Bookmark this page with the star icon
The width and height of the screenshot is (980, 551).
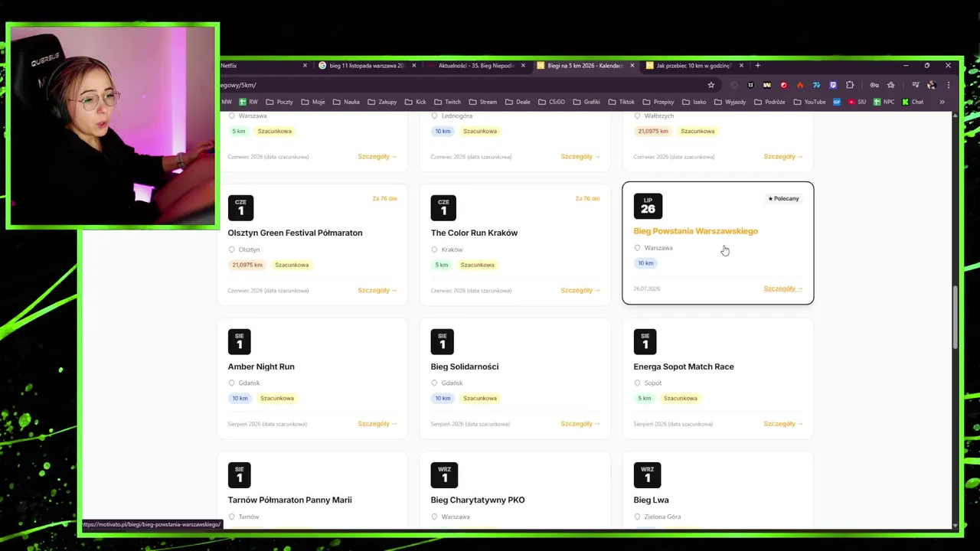coord(711,85)
